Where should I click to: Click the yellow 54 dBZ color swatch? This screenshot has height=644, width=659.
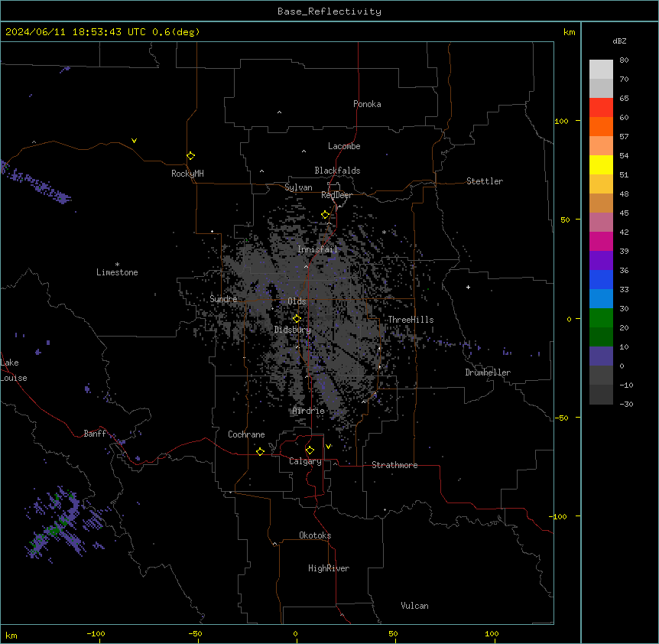pyautogui.click(x=601, y=164)
